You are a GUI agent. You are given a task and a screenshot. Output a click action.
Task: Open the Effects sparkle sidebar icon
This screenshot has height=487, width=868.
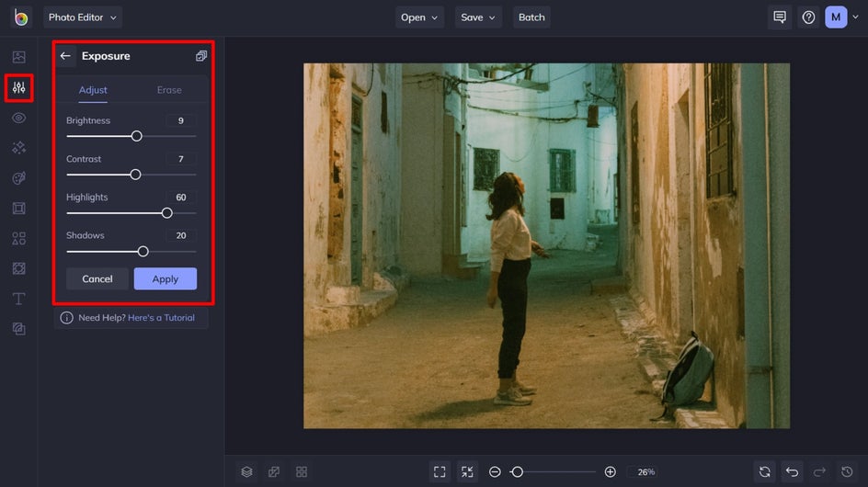(18, 148)
